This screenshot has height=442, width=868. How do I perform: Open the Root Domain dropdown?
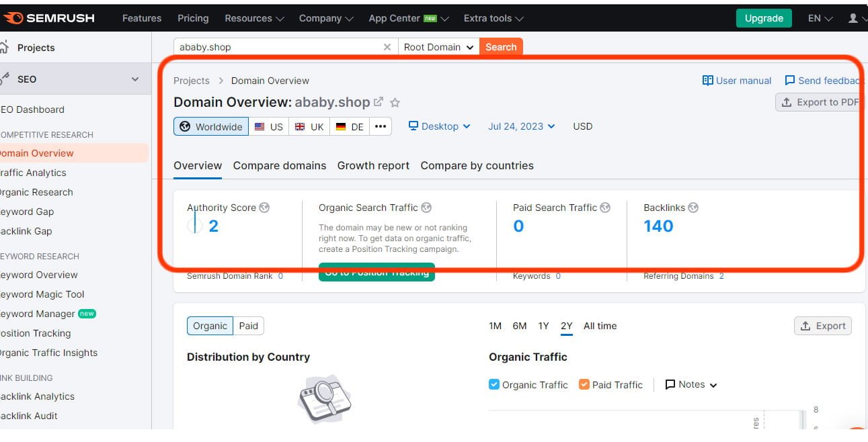click(438, 47)
